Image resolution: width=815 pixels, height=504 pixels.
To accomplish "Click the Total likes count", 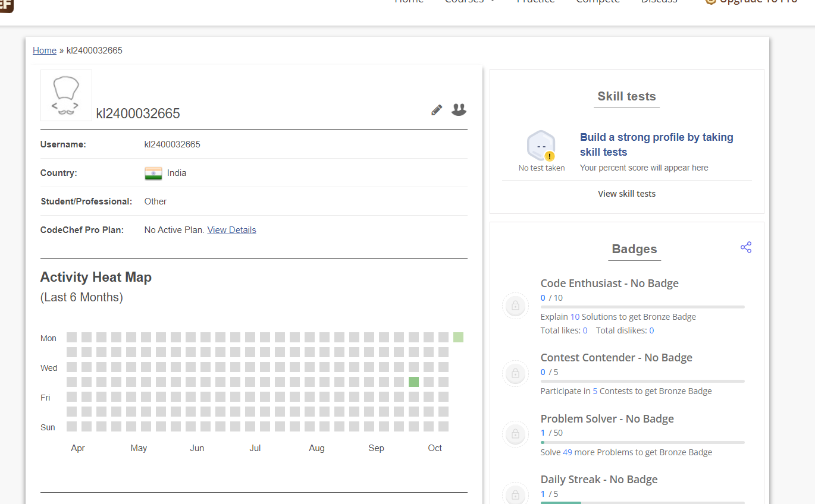I will [x=585, y=330].
